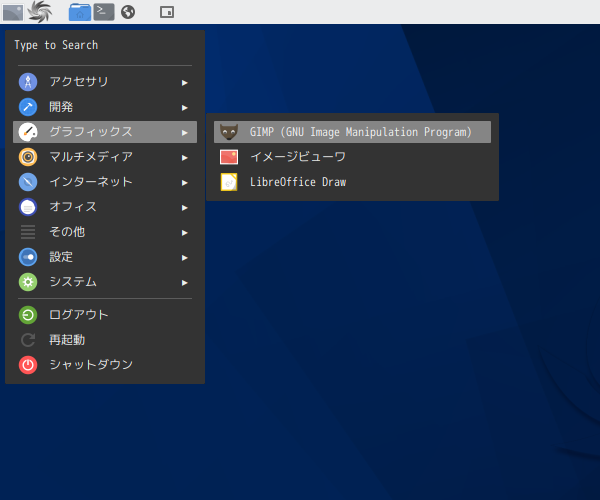Click the 設定 toggle switch icon

pyautogui.click(x=28, y=257)
